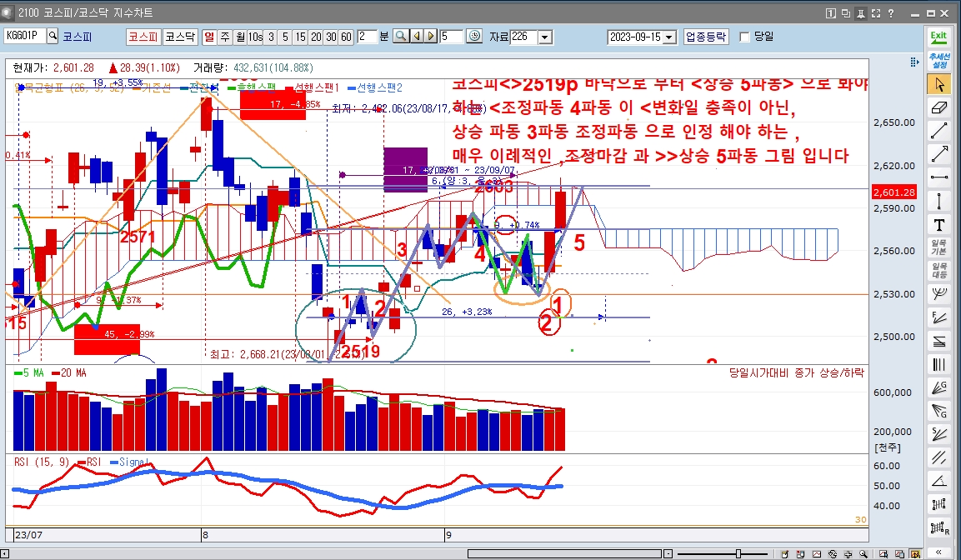Image resolution: width=961 pixels, height=560 pixels.
Task: Select the vertical line tool
Action: [939, 201]
